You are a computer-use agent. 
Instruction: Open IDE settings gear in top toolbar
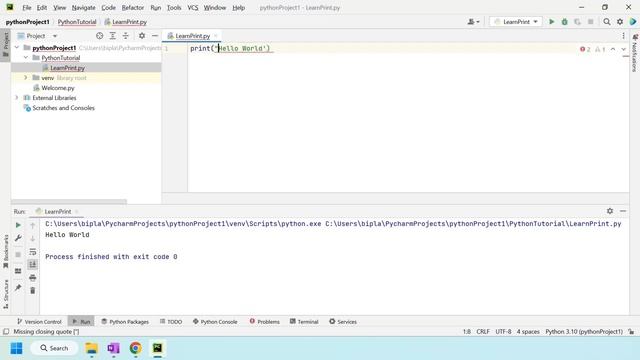(x=620, y=22)
